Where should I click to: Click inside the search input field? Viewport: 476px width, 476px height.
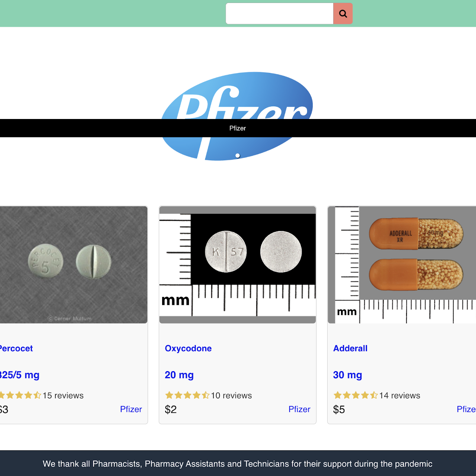tap(280, 13)
